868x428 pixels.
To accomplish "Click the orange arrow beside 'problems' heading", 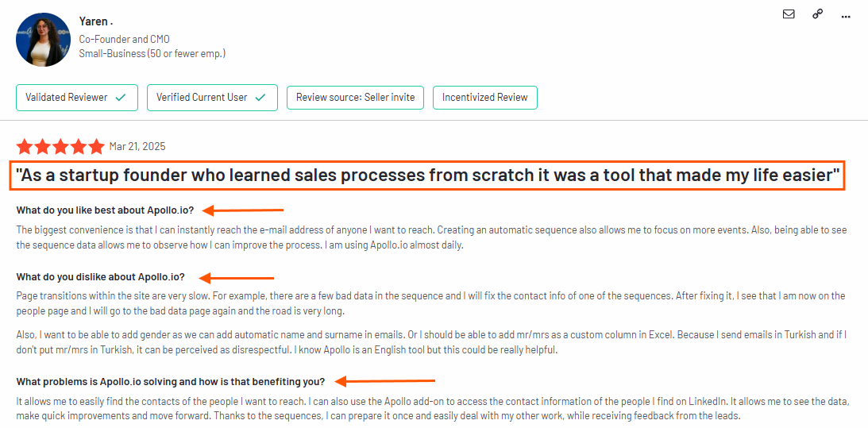I will click(x=385, y=381).
